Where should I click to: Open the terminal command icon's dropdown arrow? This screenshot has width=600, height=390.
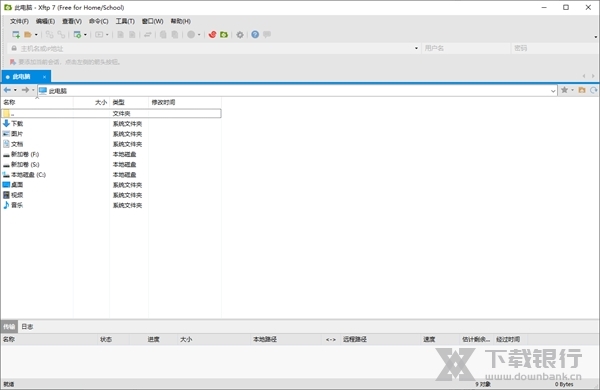(x=107, y=35)
